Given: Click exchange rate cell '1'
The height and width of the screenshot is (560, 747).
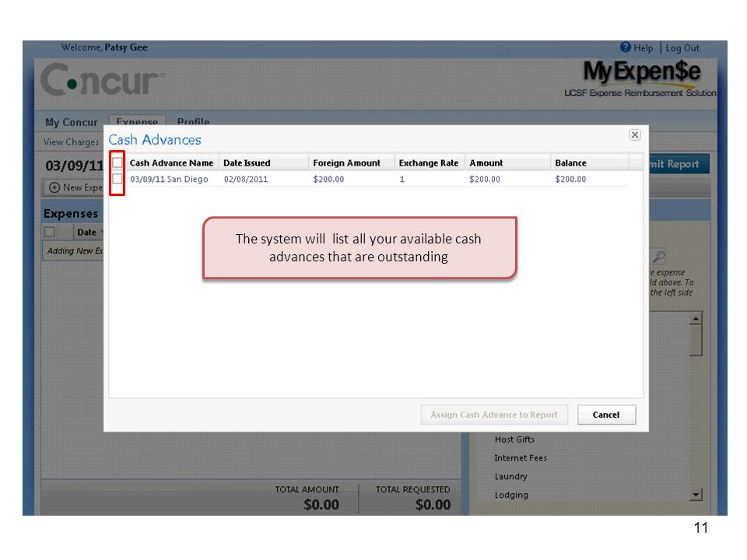Looking at the screenshot, I should [x=402, y=179].
